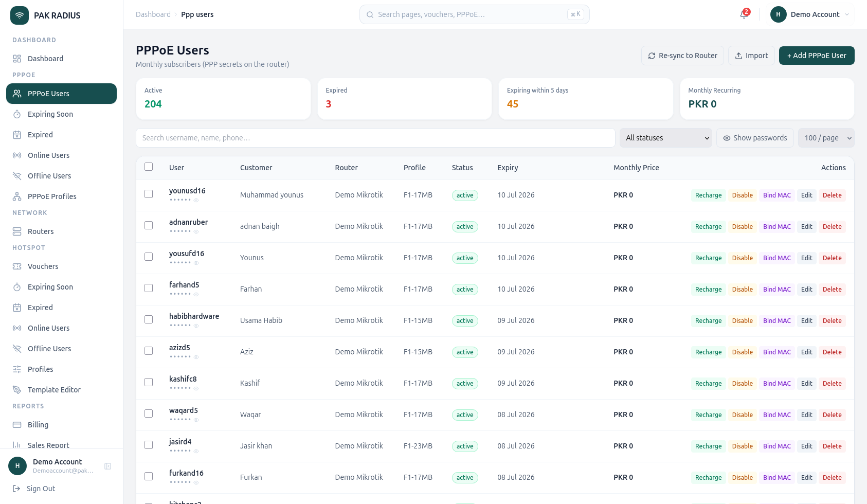
Task: Click the Billing card icon
Action: point(17,425)
